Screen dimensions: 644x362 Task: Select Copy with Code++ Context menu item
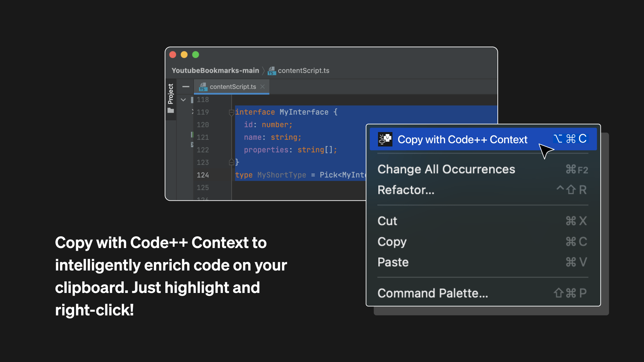[462, 139]
